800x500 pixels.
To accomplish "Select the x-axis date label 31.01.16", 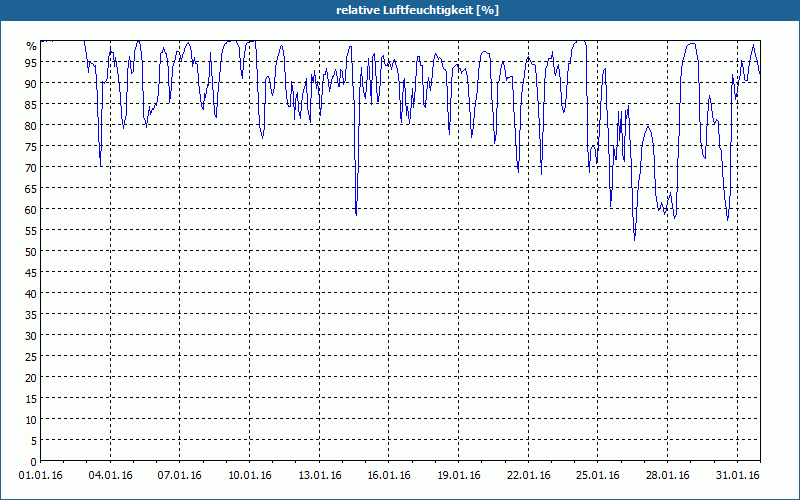I will [737, 476].
